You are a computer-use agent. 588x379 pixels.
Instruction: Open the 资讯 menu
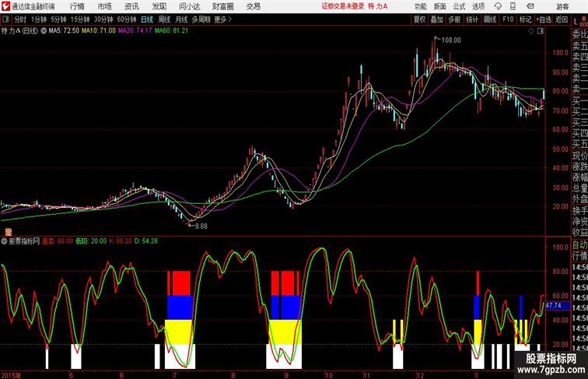coord(131,6)
